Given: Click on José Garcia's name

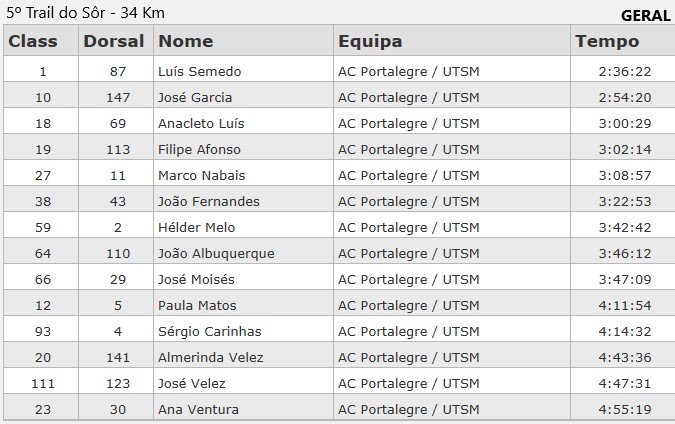Looking at the screenshot, I should (195, 97).
